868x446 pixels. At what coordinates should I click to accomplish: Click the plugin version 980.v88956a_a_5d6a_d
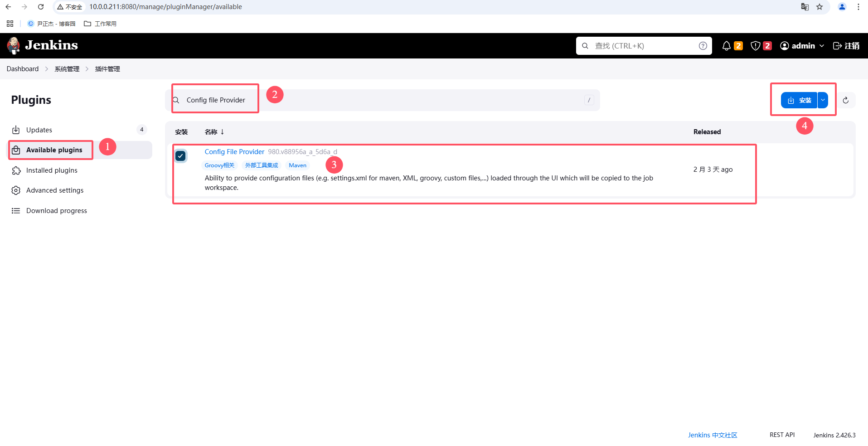click(303, 152)
